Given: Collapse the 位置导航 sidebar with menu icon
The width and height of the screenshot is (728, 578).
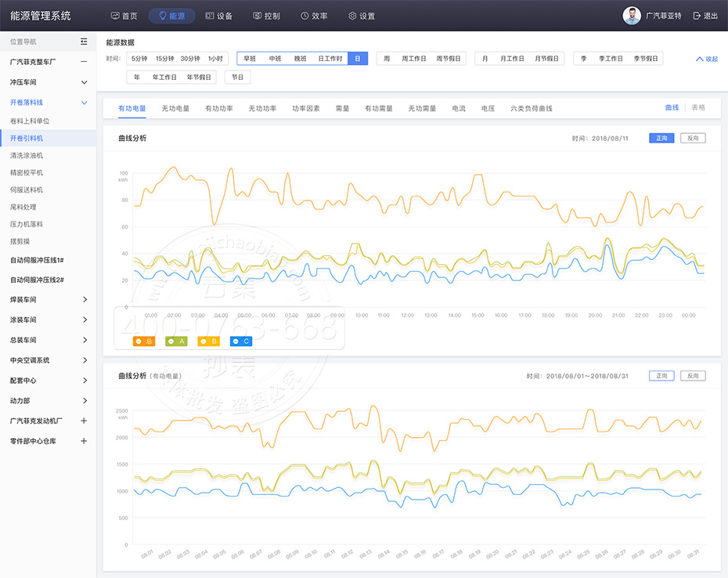Looking at the screenshot, I should coord(84,42).
